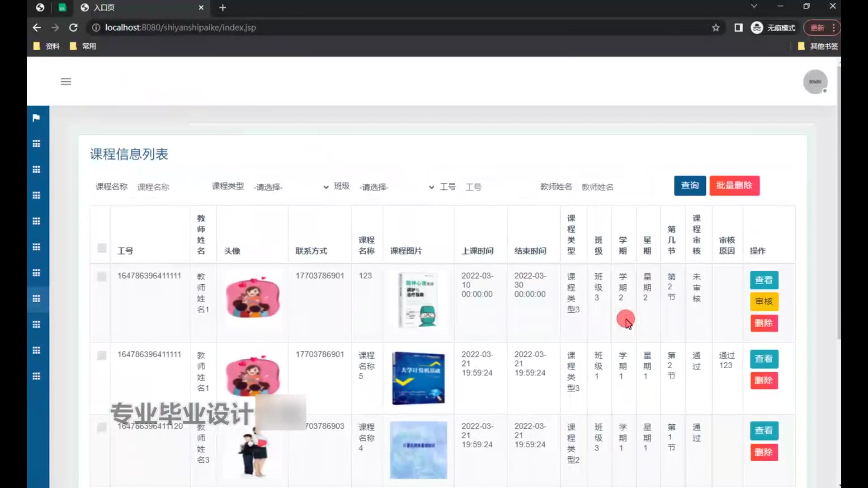Open the browser tab search chevron
Image resolution: width=868 pixels, height=488 pixels.
pyautogui.click(x=754, y=6)
